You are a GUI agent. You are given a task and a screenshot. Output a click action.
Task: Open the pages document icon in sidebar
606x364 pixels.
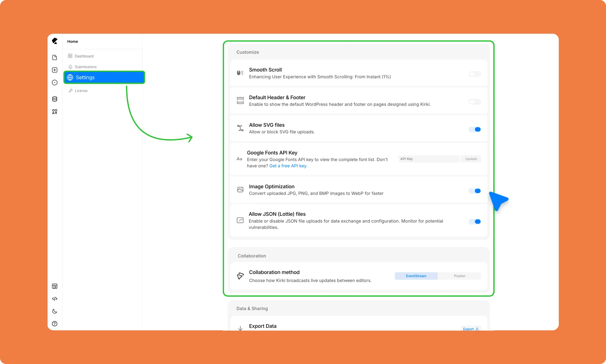coord(55,58)
